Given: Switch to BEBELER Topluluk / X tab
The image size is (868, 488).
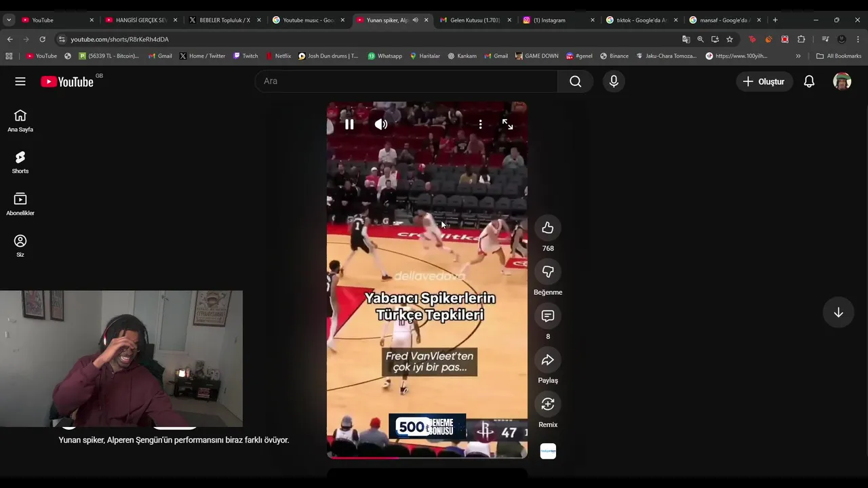Looking at the screenshot, I should click(x=225, y=20).
